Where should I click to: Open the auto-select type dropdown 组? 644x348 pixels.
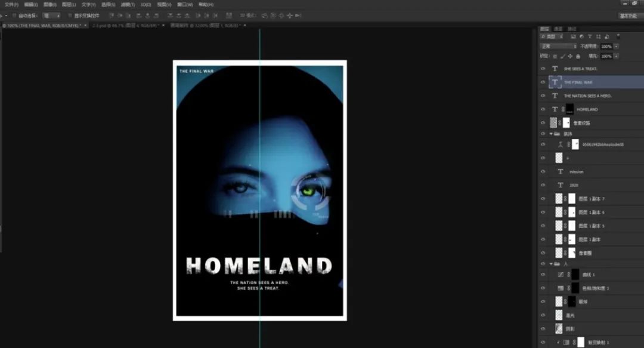(51, 16)
